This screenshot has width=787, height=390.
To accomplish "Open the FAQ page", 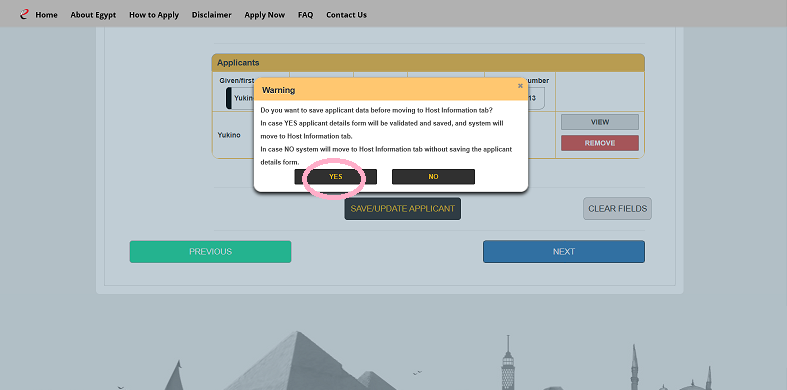I will (305, 15).
